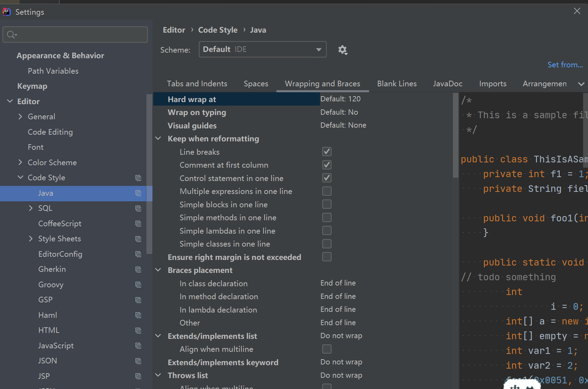Screen dimensions: 588x389
Task: Switch to the Spaces tab
Action: tap(256, 83)
